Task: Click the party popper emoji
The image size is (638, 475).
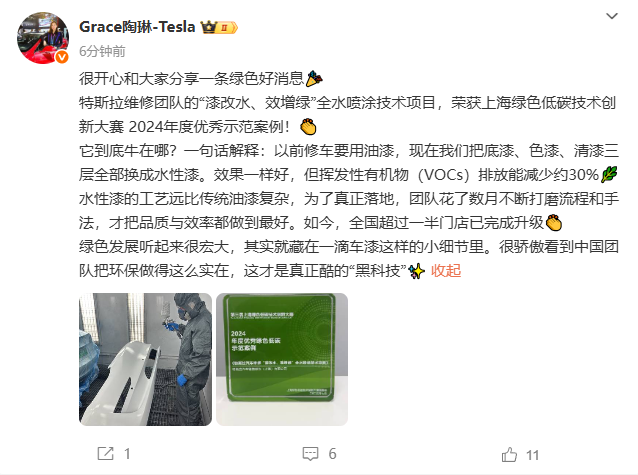Action: (314, 79)
